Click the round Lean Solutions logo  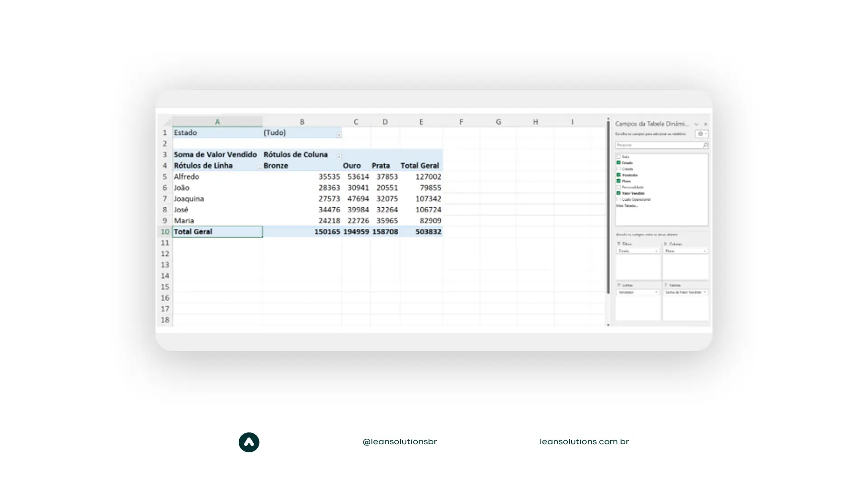pyautogui.click(x=249, y=442)
